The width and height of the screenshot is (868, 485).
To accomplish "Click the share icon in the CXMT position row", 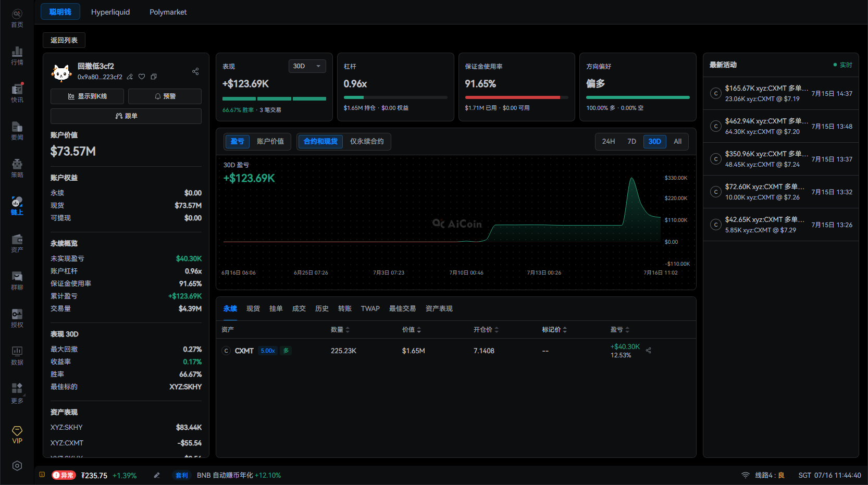I will coord(649,351).
